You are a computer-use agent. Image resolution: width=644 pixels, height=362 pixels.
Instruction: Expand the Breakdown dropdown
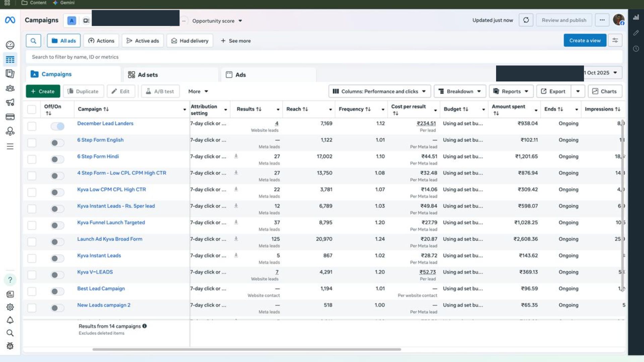pos(460,91)
